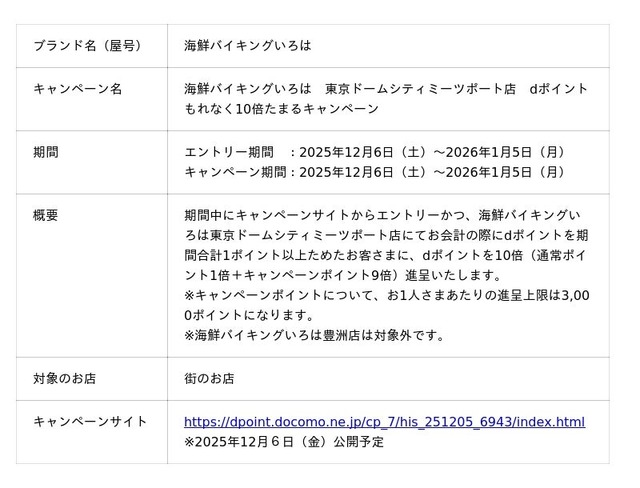Screen dimensions: 640x488
Task: Click the キャンペーンポイント9倍 進呈 line
Action: [343, 275]
